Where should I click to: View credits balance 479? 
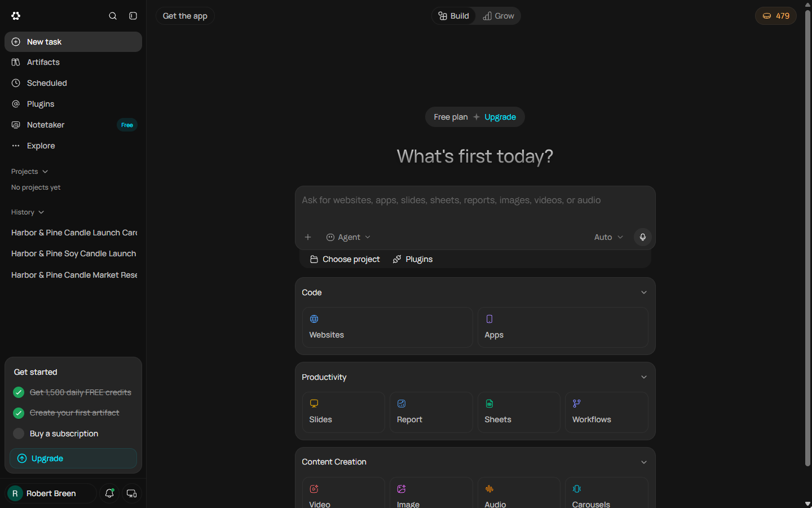click(x=776, y=16)
